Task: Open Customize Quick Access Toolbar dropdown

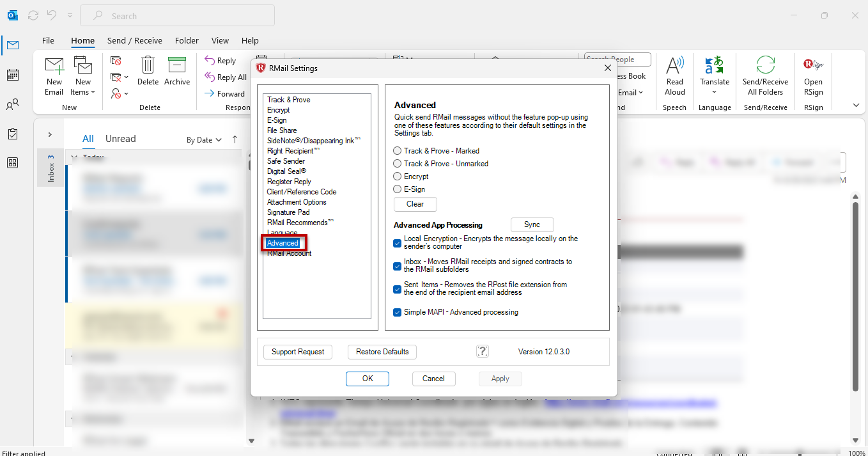Action: click(x=70, y=15)
